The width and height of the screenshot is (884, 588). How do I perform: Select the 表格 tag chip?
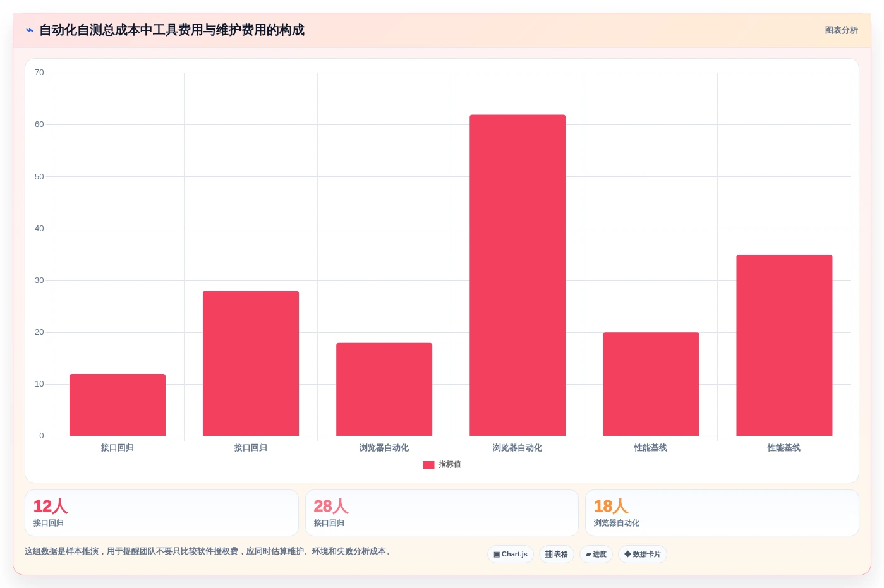point(556,555)
